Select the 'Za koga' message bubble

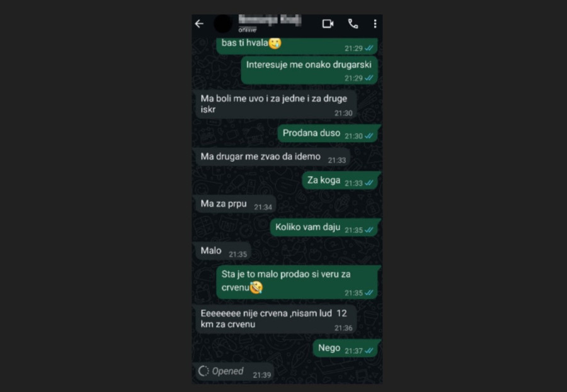click(x=340, y=181)
